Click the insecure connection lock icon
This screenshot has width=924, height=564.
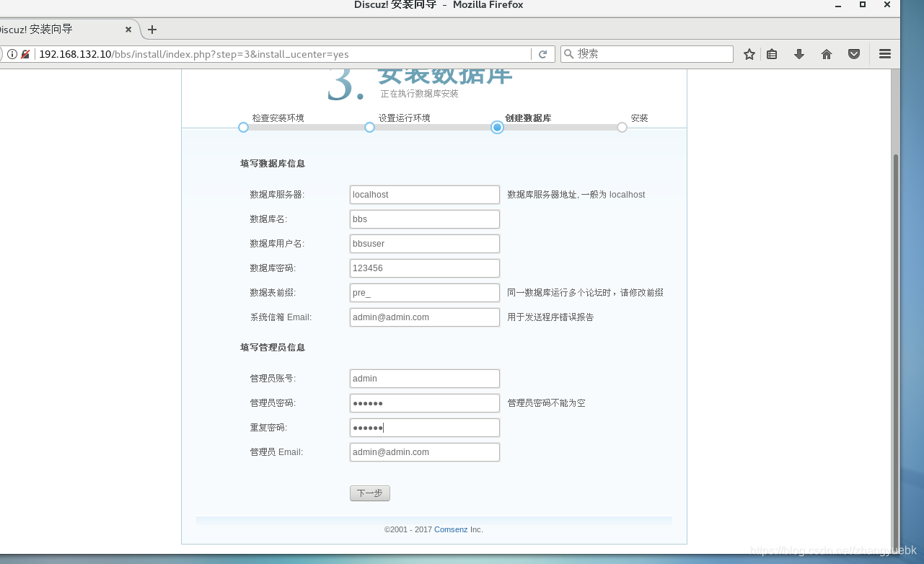[25, 54]
